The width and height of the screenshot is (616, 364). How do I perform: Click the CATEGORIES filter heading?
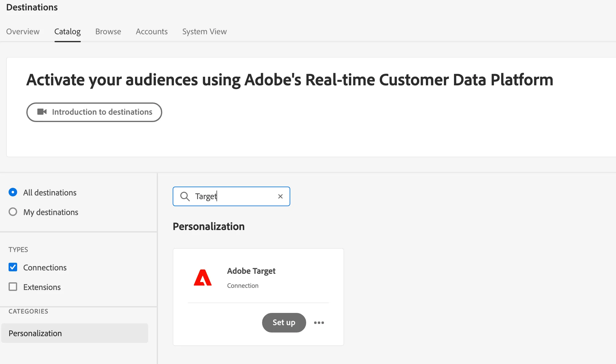tap(28, 311)
